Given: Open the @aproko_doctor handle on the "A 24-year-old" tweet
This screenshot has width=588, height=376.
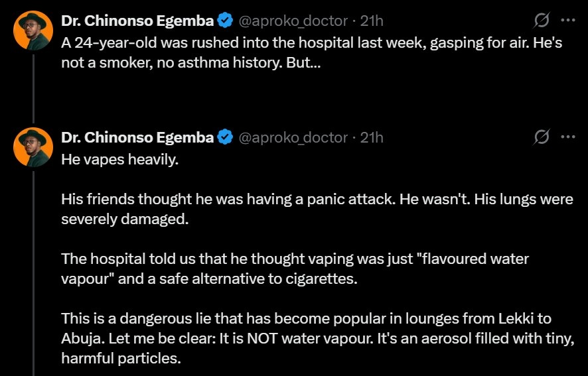Looking at the screenshot, I should click(293, 21).
